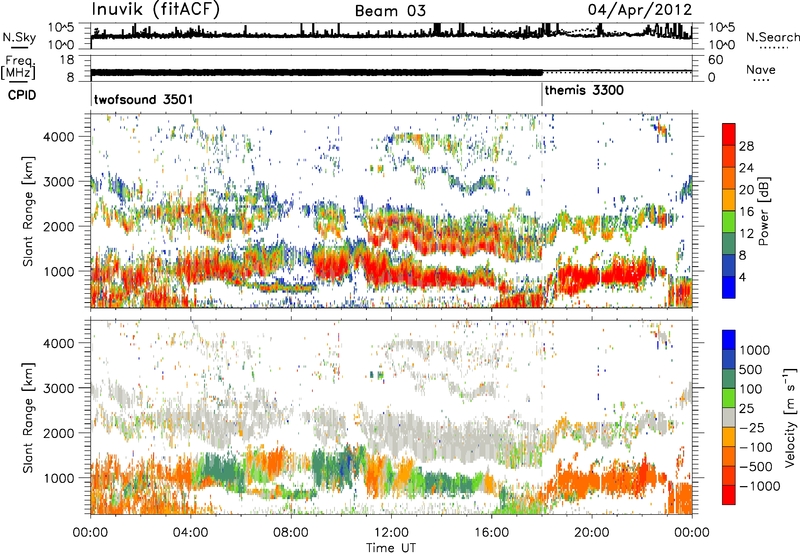Click the '12:00' time axis tick label
This screenshot has width=800, height=554.
pos(391,533)
